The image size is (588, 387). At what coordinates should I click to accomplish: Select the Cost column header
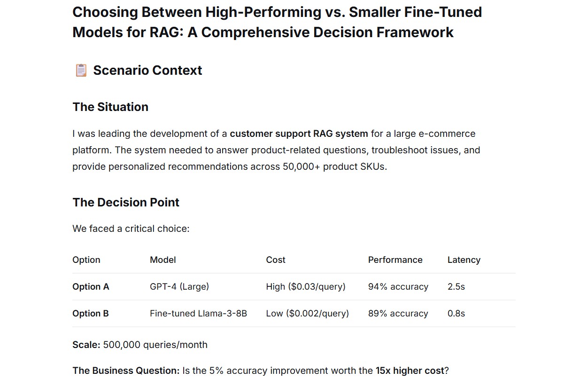tap(276, 260)
